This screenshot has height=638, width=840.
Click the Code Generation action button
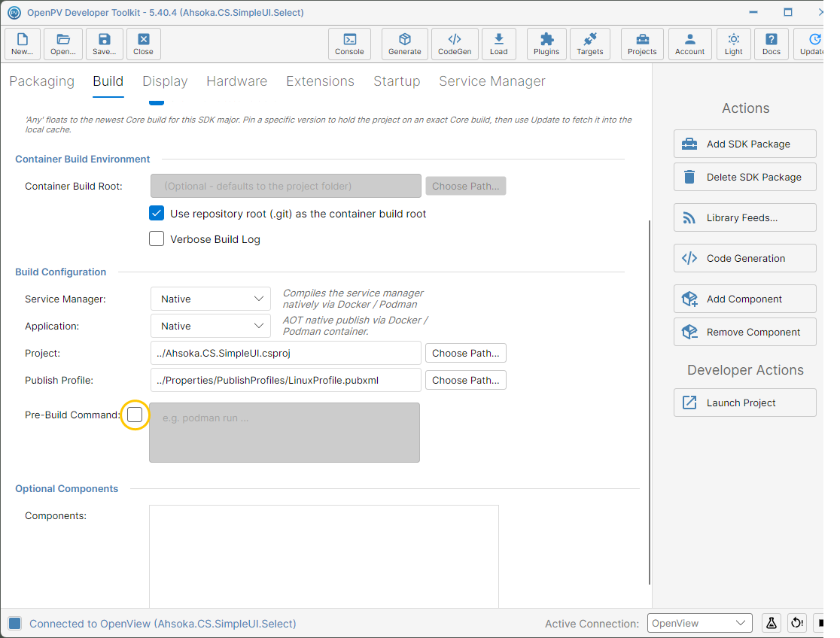point(744,258)
